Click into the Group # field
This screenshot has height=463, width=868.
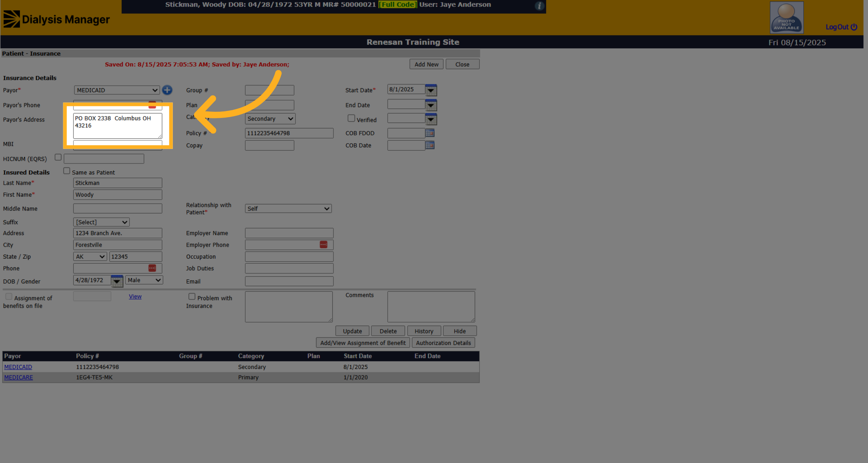pos(269,90)
